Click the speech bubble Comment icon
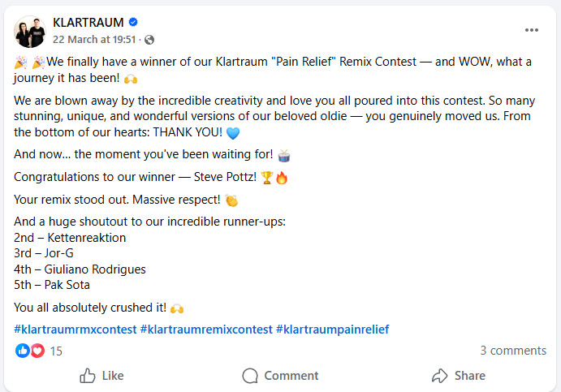 (x=251, y=376)
